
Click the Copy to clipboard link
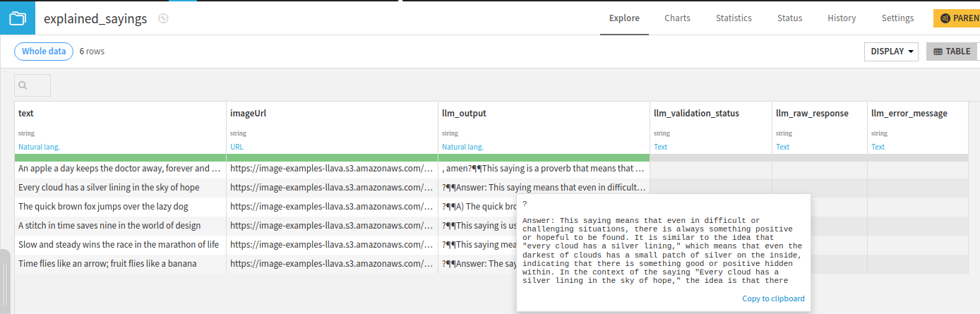[773, 298]
